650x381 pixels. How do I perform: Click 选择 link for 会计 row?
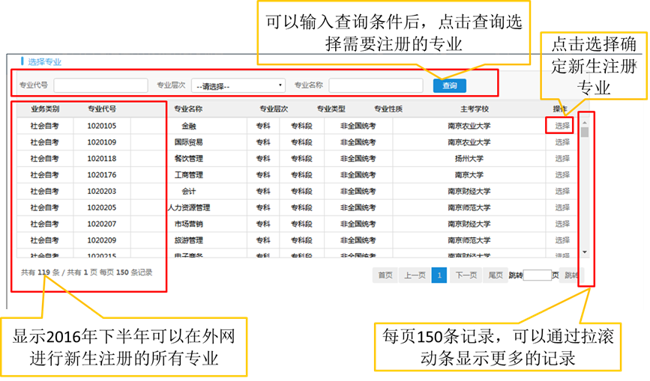pyautogui.click(x=562, y=191)
